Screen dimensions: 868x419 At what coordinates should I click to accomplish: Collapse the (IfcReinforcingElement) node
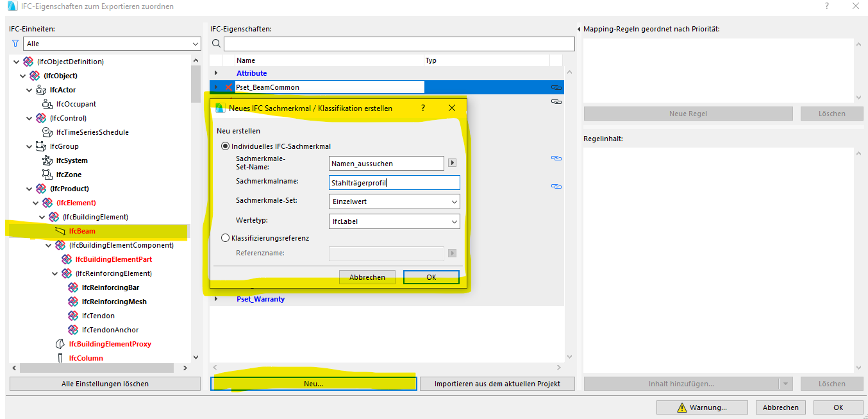[x=55, y=273]
